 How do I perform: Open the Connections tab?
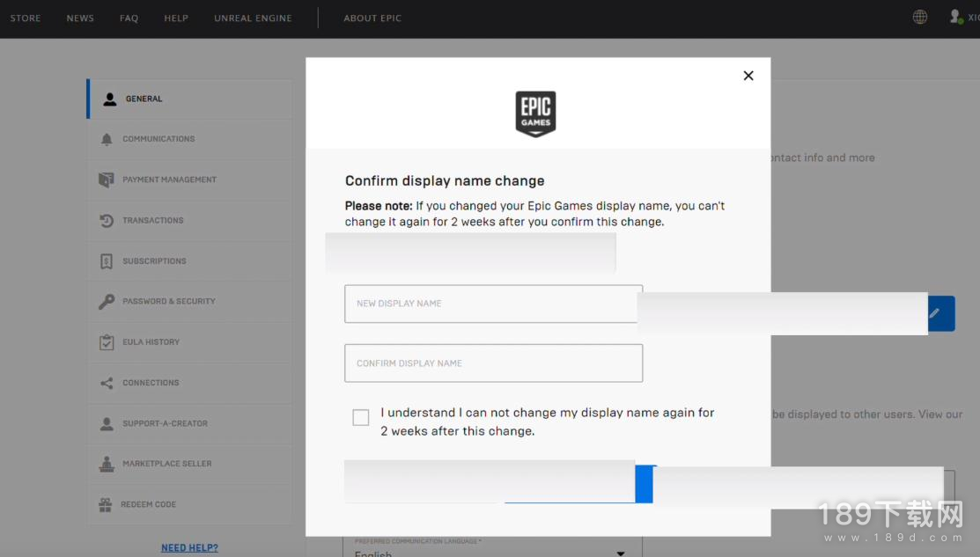(x=189, y=382)
